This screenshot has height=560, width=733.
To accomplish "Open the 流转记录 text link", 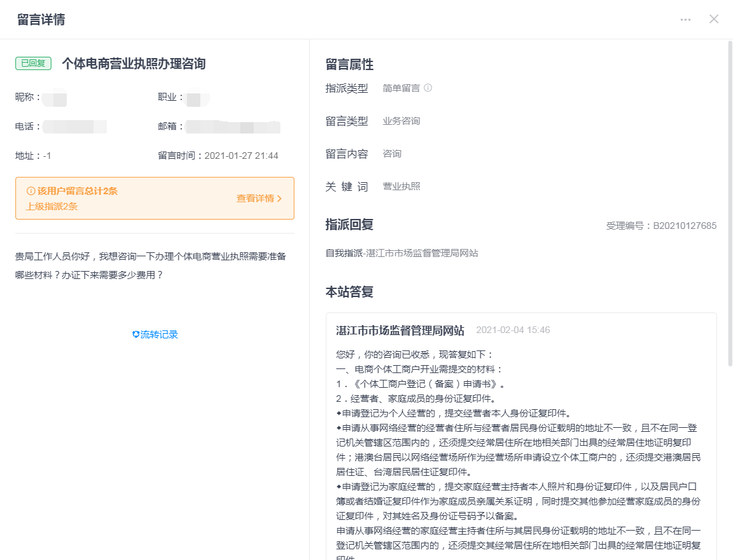I will 159,334.
